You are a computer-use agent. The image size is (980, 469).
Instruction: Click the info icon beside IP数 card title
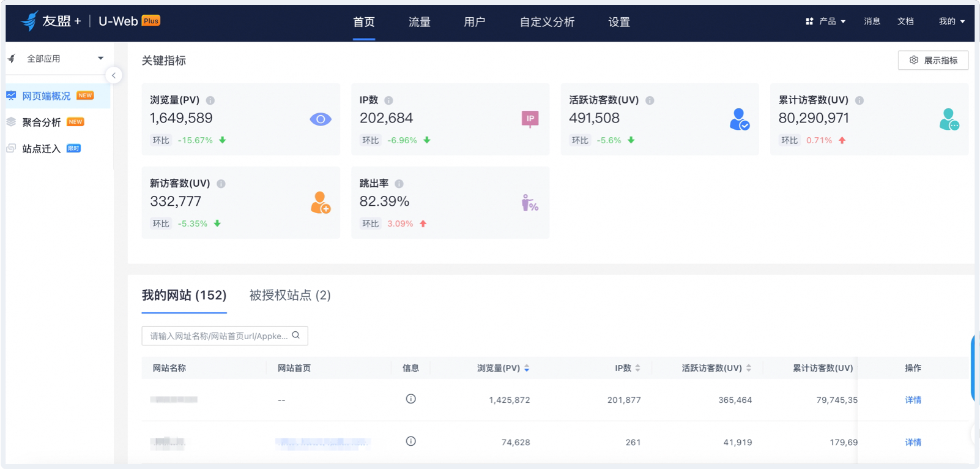tap(388, 100)
